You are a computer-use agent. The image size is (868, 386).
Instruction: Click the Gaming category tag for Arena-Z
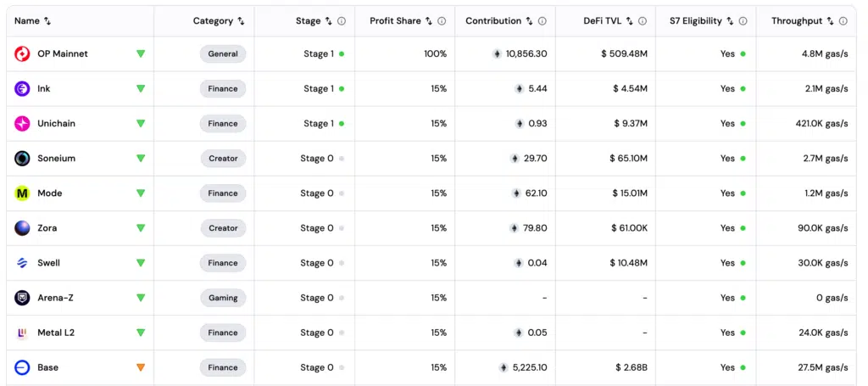point(223,298)
